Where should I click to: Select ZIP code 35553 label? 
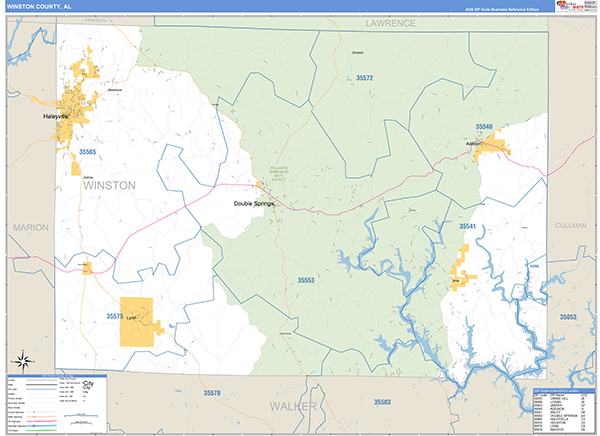306,281
